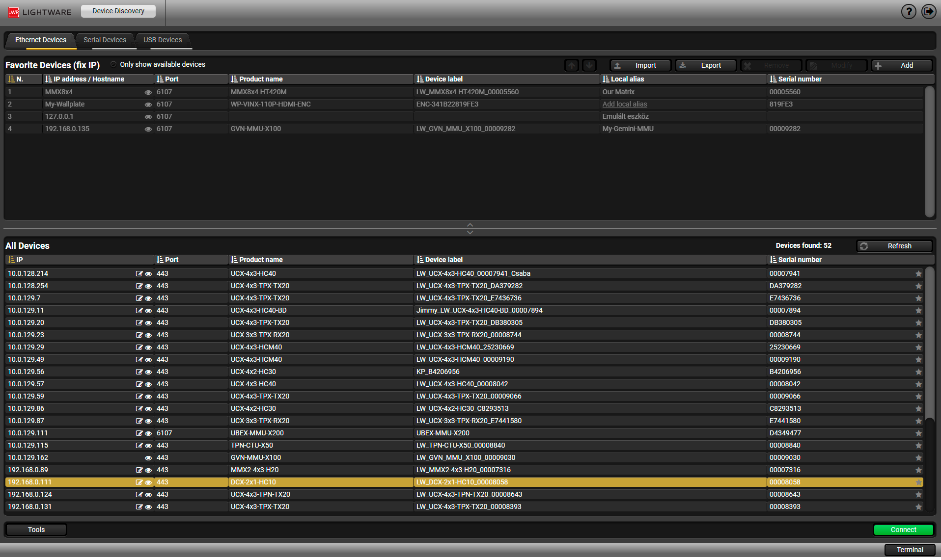Click the exit/logout arrow icon

pyautogui.click(x=929, y=11)
